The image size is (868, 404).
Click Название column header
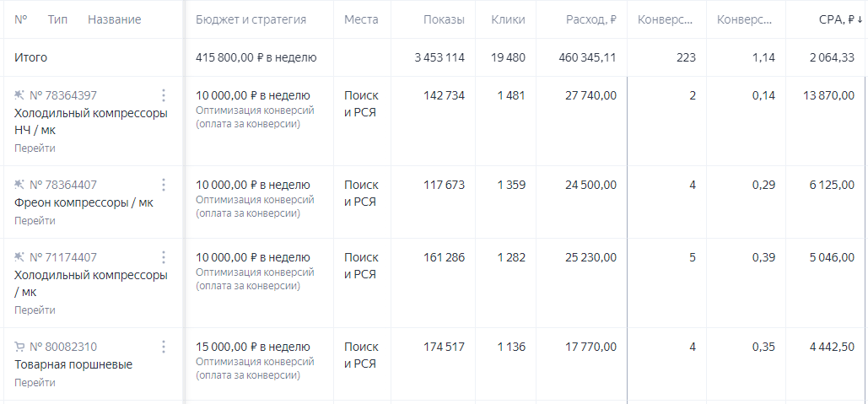pyautogui.click(x=115, y=20)
